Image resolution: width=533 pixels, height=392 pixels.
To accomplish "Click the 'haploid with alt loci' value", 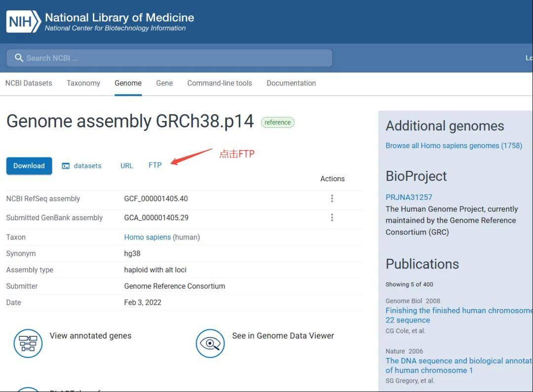I will 155,270.
